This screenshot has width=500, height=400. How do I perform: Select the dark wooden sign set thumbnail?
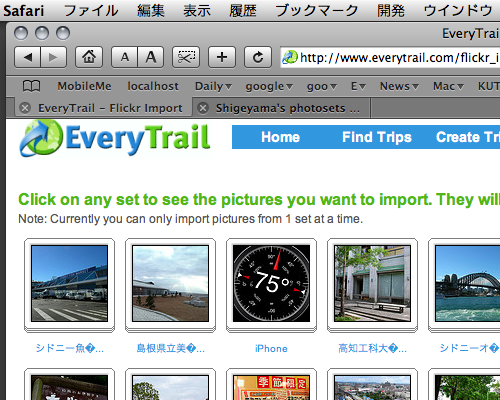click(x=69, y=388)
